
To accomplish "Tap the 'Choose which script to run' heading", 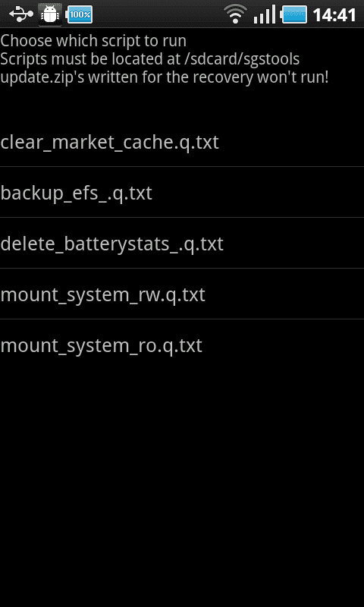I will click(93, 41).
